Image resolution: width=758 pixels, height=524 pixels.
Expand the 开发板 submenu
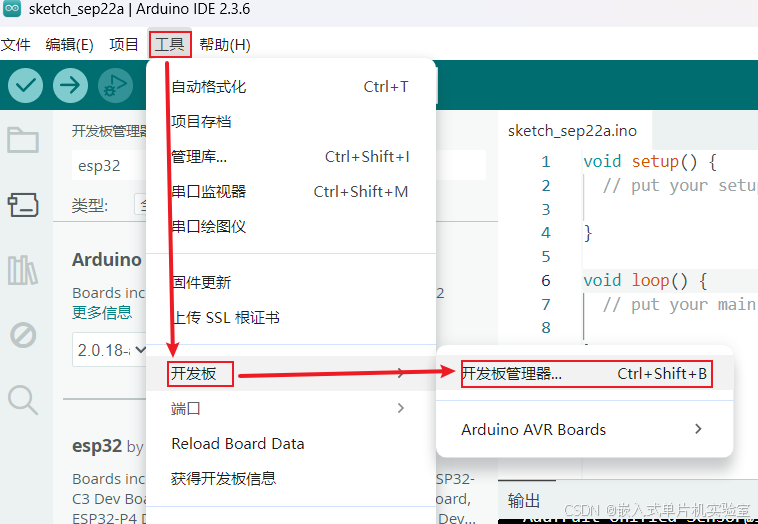tap(291, 374)
